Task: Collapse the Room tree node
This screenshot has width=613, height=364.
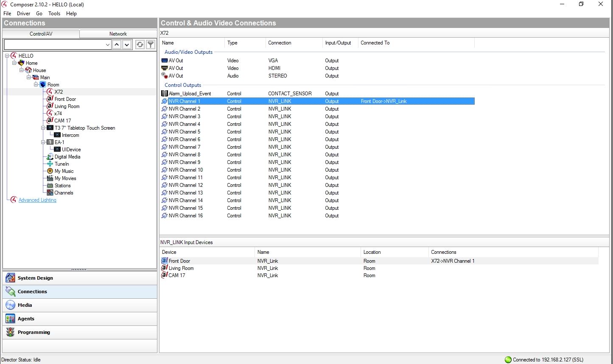Action: tap(36, 85)
